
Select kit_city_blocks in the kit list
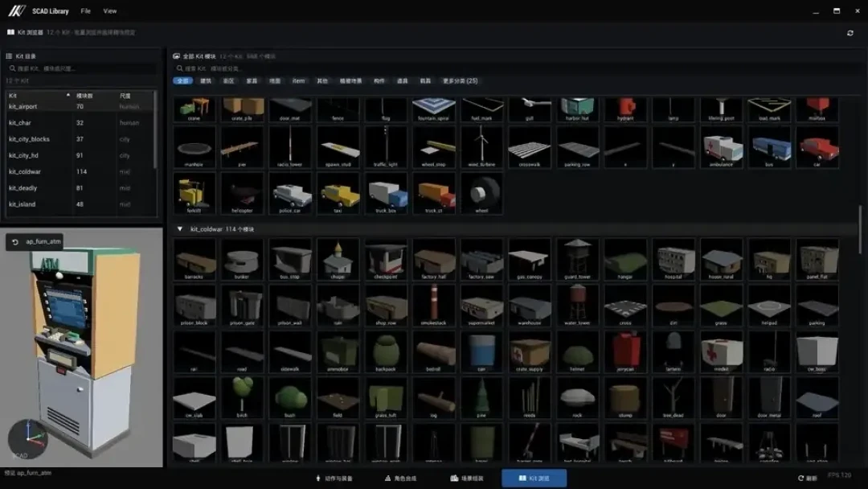click(80, 139)
